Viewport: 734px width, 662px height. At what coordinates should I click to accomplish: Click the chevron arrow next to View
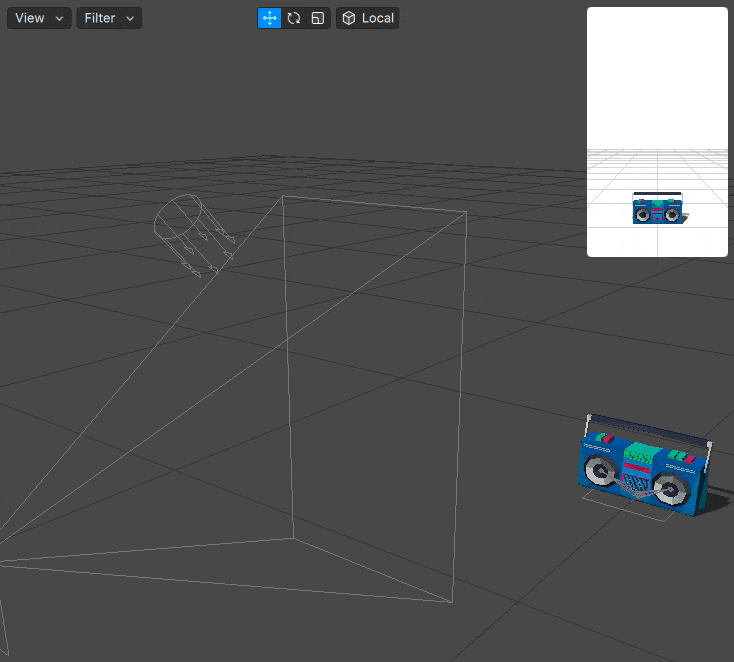point(59,19)
